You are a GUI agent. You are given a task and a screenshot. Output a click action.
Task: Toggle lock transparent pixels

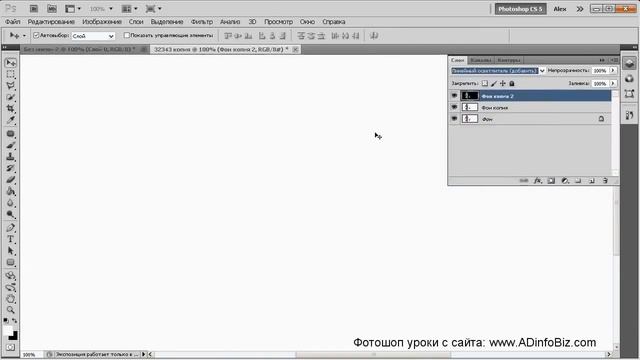(484, 83)
